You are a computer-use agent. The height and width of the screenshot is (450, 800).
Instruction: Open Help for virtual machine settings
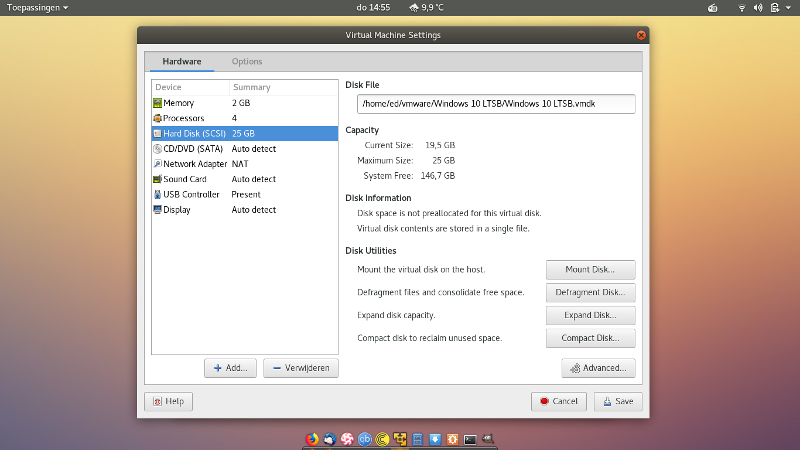click(x=168, y=401)
